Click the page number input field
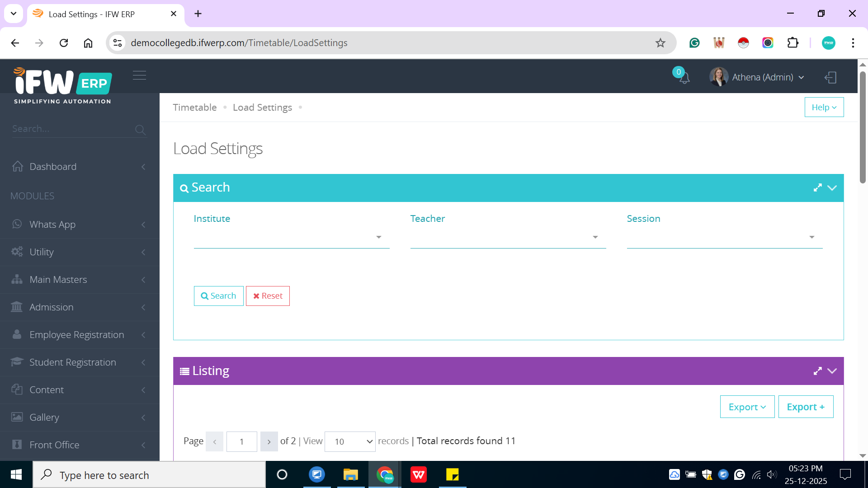Screen dimensions: 868x488 tap(242, 441)
